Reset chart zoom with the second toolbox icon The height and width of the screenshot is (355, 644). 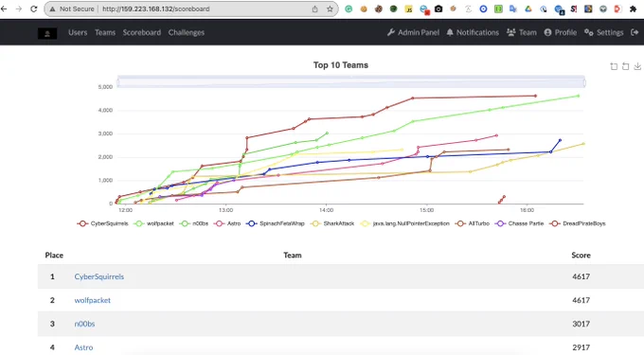[625, 66]
